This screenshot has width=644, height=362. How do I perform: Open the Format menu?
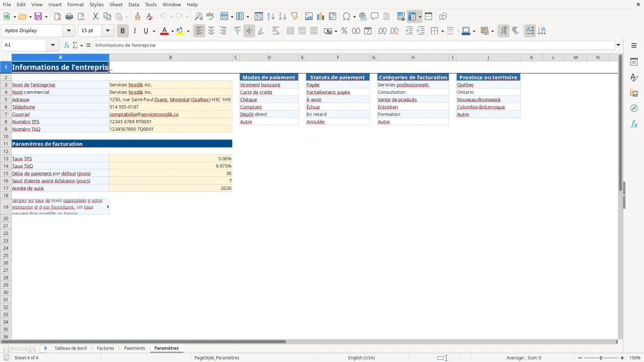click(x=76, y=4)
